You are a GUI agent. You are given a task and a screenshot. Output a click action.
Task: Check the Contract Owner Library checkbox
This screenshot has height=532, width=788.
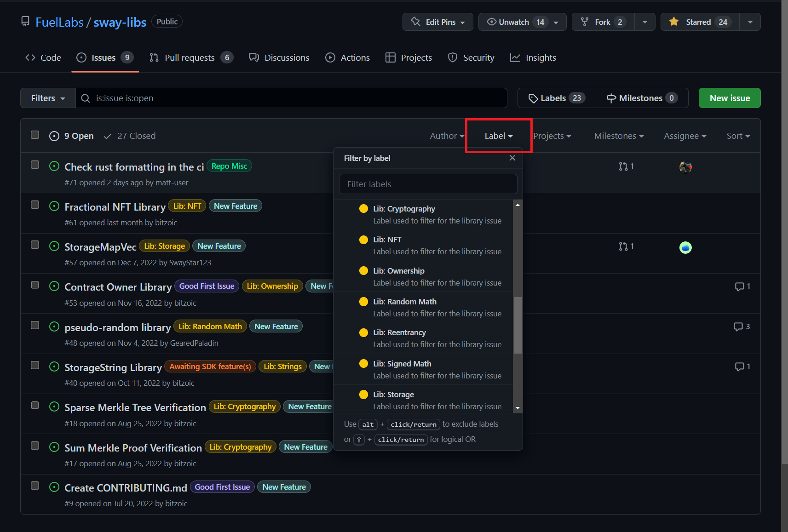[x=35, y=285]
